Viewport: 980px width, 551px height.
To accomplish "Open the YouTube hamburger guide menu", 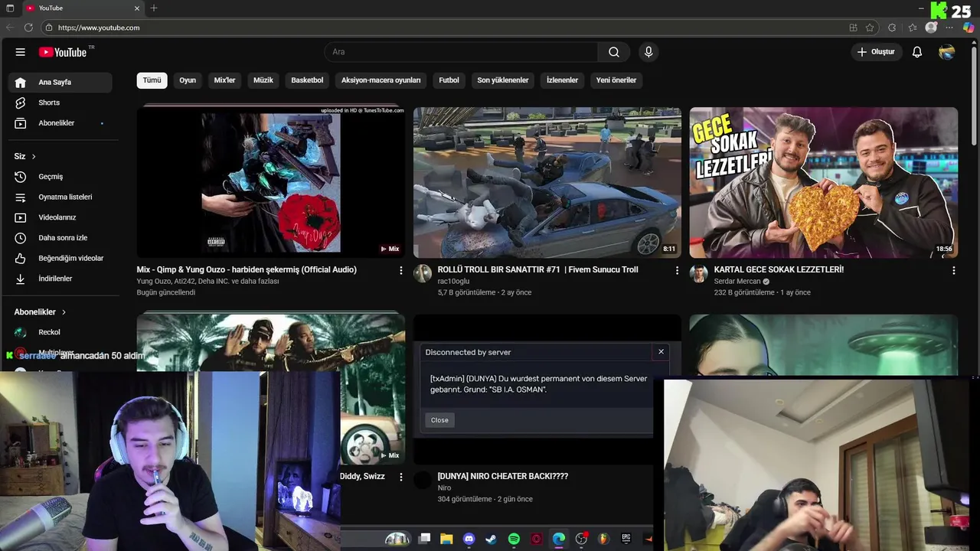I will [20, 52].
